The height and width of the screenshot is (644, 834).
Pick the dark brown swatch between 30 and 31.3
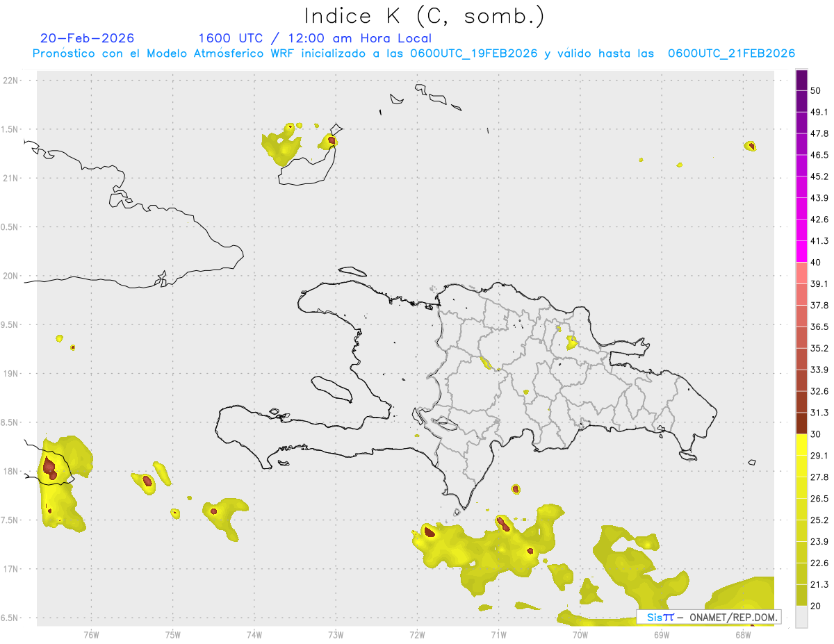pos(802,424)
